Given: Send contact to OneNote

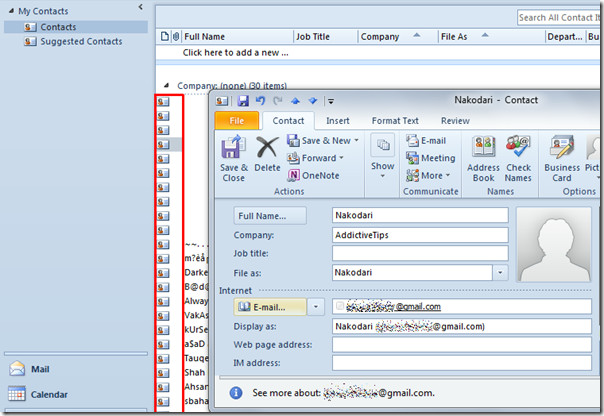Looking at the screenshot, I should (x=313, y=175).
